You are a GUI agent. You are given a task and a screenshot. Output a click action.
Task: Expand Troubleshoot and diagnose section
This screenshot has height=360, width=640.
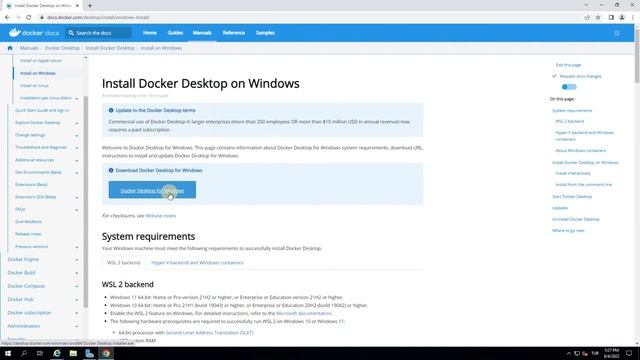[76, 147]
